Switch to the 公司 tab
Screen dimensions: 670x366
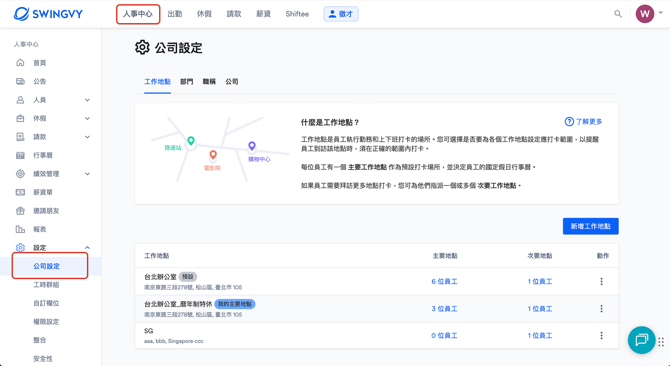coord(232,82)
